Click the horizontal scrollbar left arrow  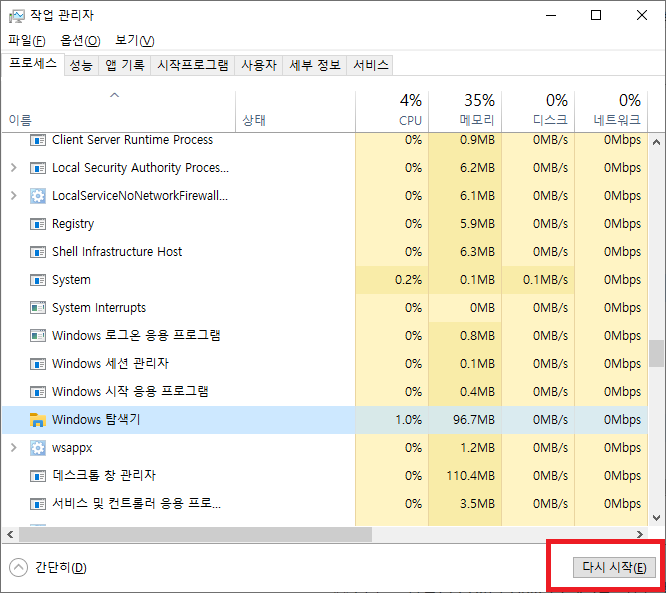(10, 534)
